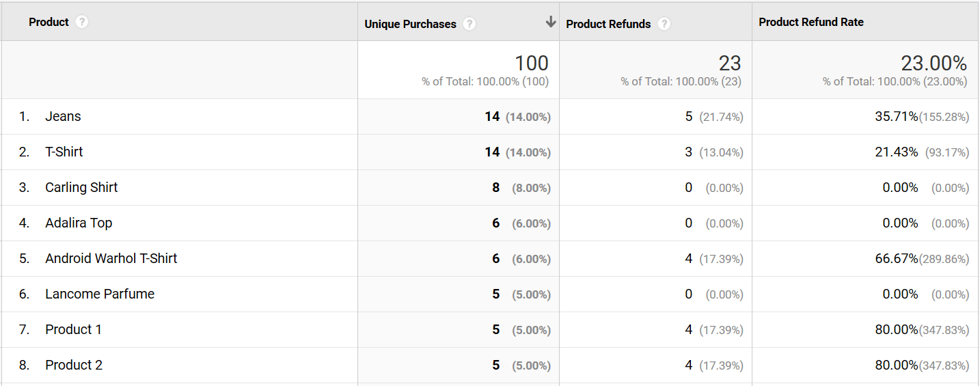The width and height of the screenshot is (980, 386).
Task: Open the Jeans product row
Action: coord(63,117)
